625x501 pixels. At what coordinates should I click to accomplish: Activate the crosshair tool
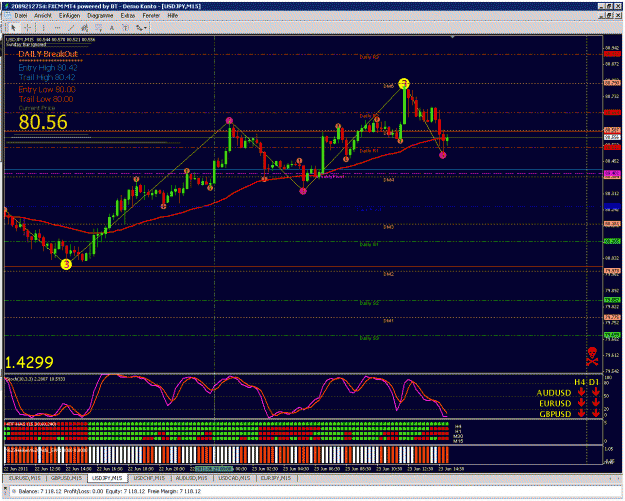point(28,28)
